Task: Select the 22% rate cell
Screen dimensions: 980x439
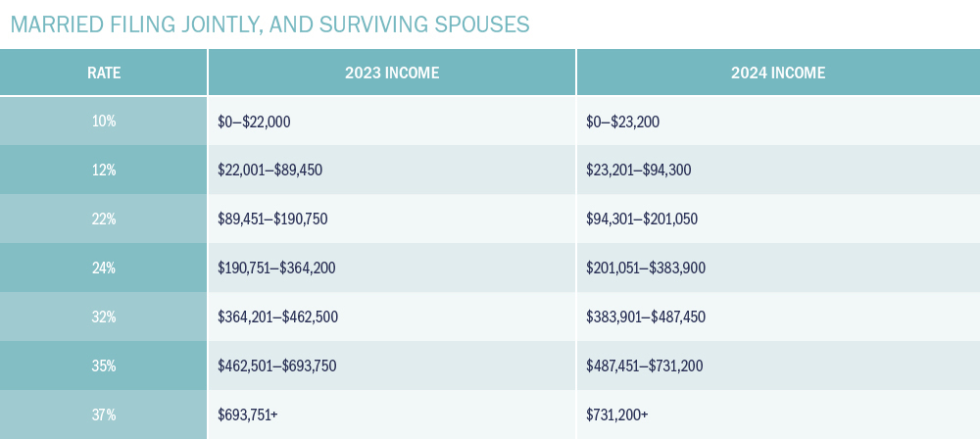Action: tap(103, 219)
